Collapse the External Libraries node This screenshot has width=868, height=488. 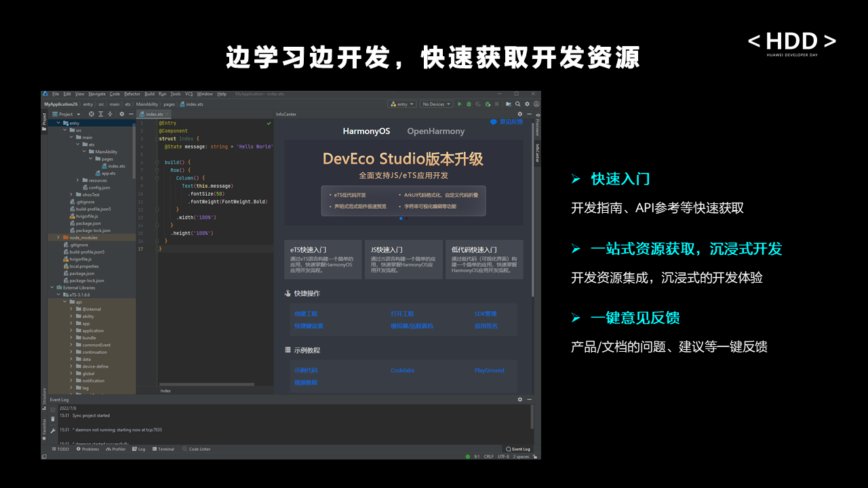[51, 287]
